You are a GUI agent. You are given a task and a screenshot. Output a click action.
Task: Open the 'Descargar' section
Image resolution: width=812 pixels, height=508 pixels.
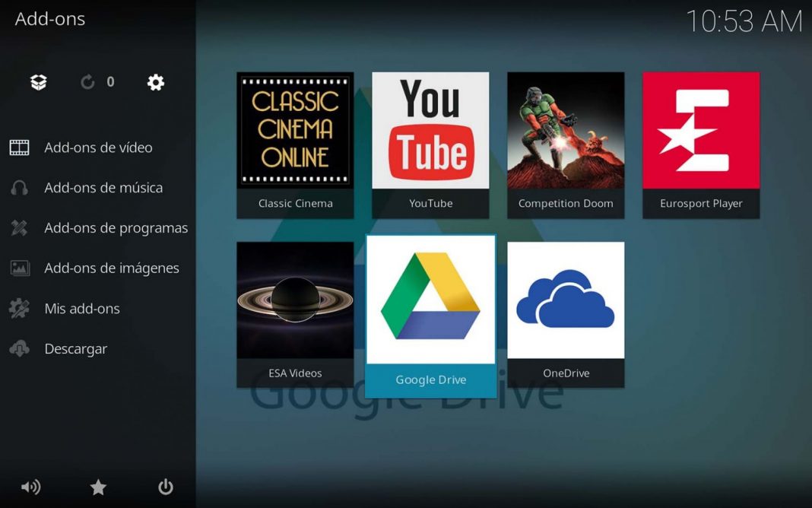pyautogui.click(x=76, y=348)
